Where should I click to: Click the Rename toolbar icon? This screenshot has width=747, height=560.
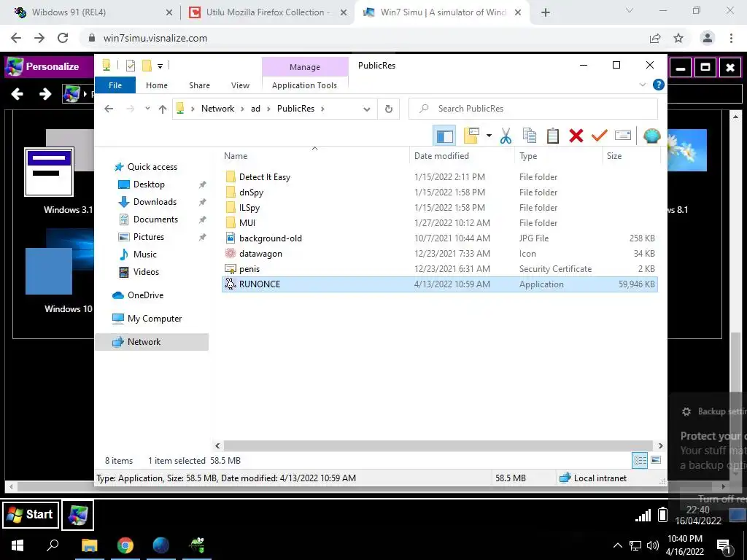pyautogui.click(x=623, y=136)
